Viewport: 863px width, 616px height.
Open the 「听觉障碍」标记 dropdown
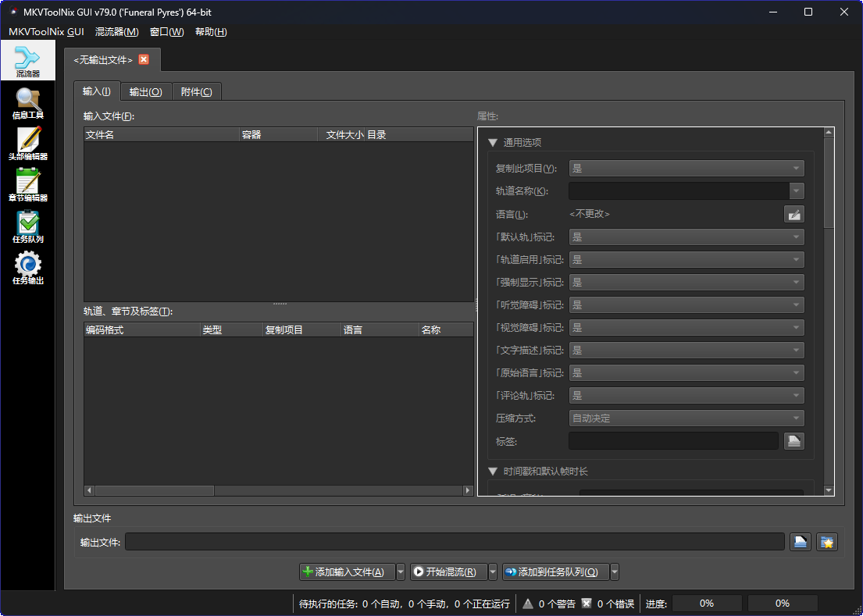[686, 304]
